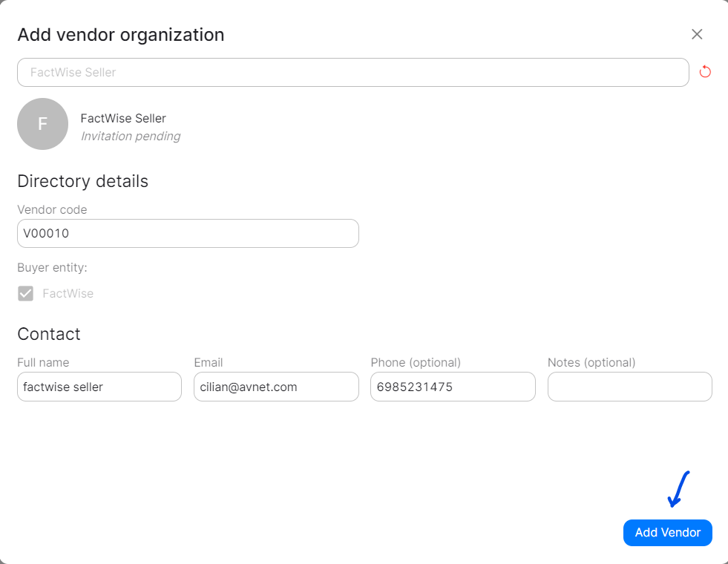Click the Add vendor organization title
Screen dimensions: 728x564
pos(120,34)
